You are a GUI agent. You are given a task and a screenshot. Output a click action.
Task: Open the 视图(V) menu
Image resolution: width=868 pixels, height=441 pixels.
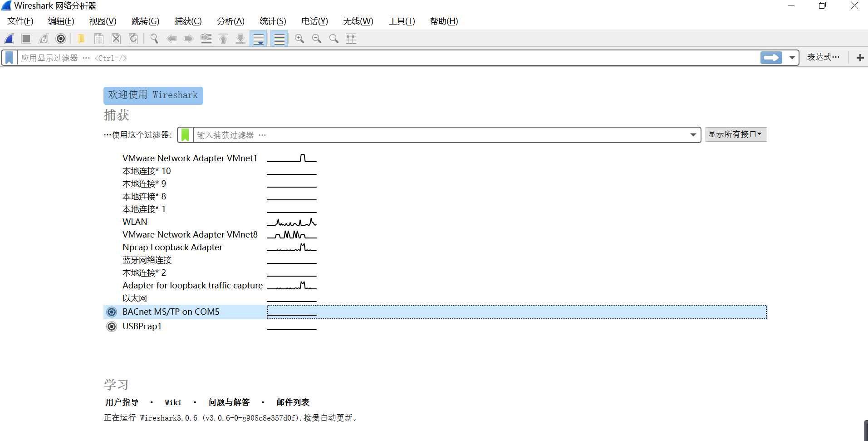(103, 21)
